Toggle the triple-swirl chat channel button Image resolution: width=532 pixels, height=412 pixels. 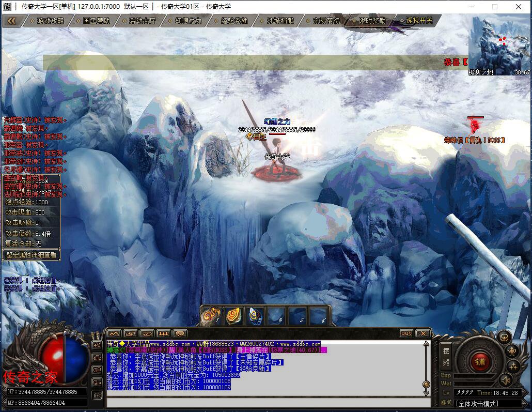click(x=97, y=358)
